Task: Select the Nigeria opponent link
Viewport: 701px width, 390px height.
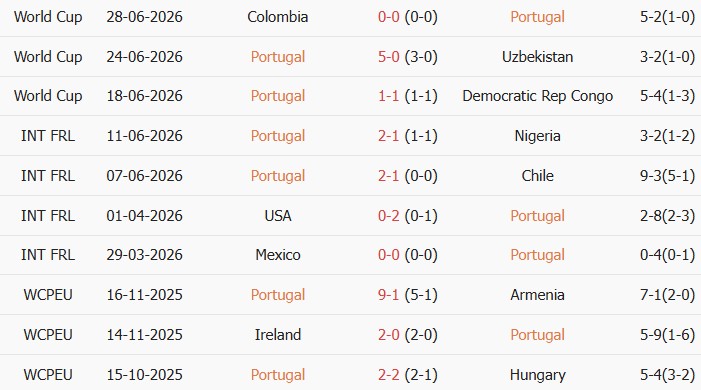Action: pos(537,136)
